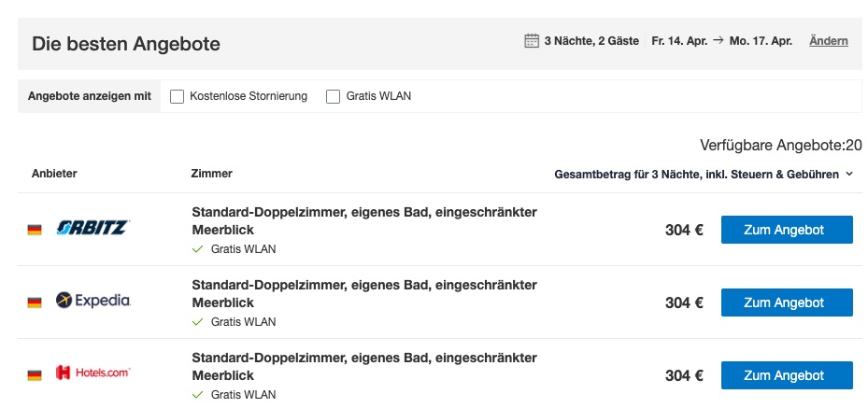This screenshot has height=408, width=868.
Task: Open the Orbitz deal via Zum Angebot
Action: point(787,230)
